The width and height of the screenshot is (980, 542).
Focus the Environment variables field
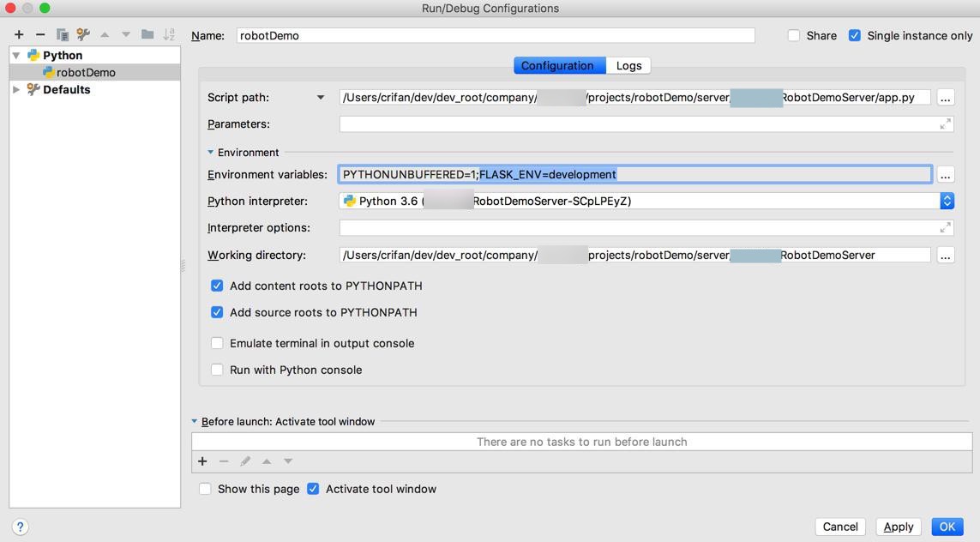pyautogui.click(x=635, y=174)
